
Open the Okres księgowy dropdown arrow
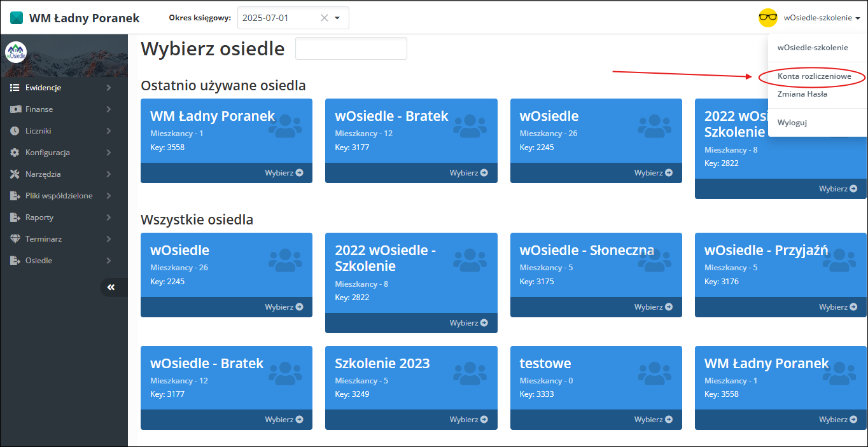pyautogui.click(x=337, y=18)
